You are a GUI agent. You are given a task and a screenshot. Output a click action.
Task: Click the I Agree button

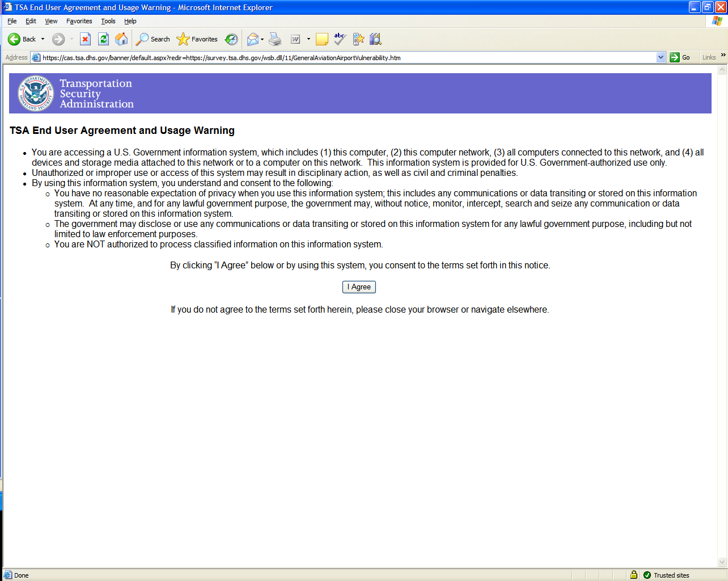point(359,287)
